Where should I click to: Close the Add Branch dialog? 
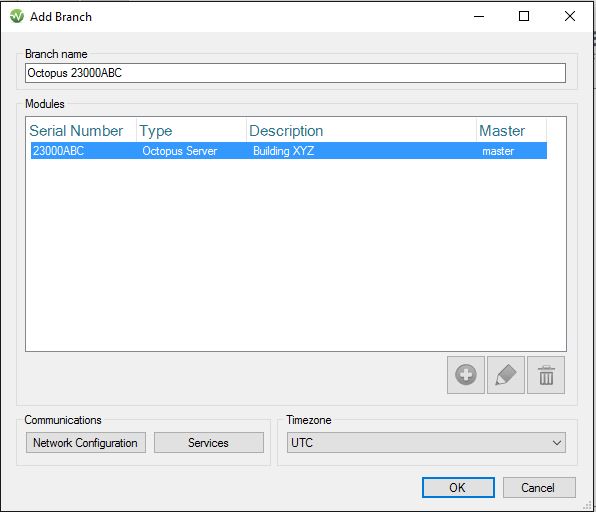(x=570, y=16)
